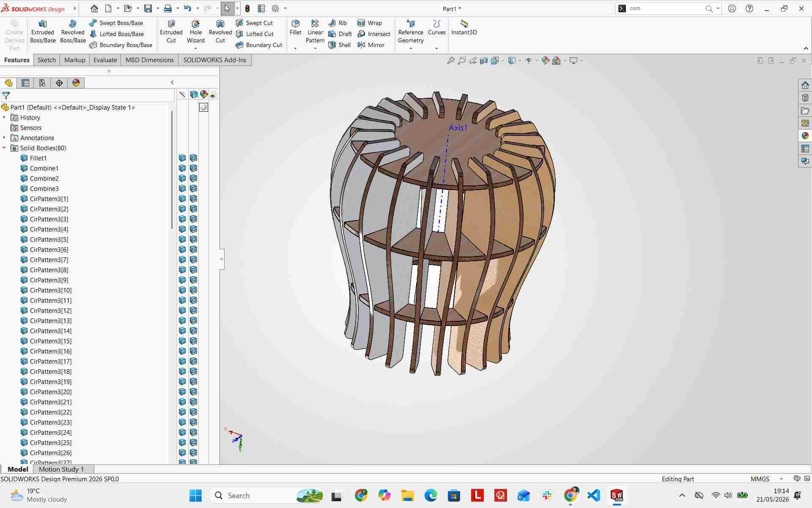Toggle hide/show for Combine3 body
Viewport: 812px width, 508px height.
(182, 188)
